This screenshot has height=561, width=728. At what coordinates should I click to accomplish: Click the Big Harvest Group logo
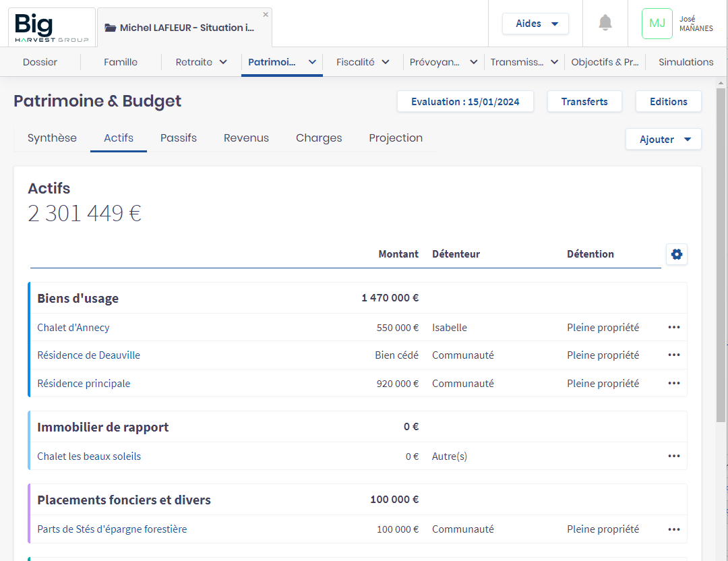52,27
